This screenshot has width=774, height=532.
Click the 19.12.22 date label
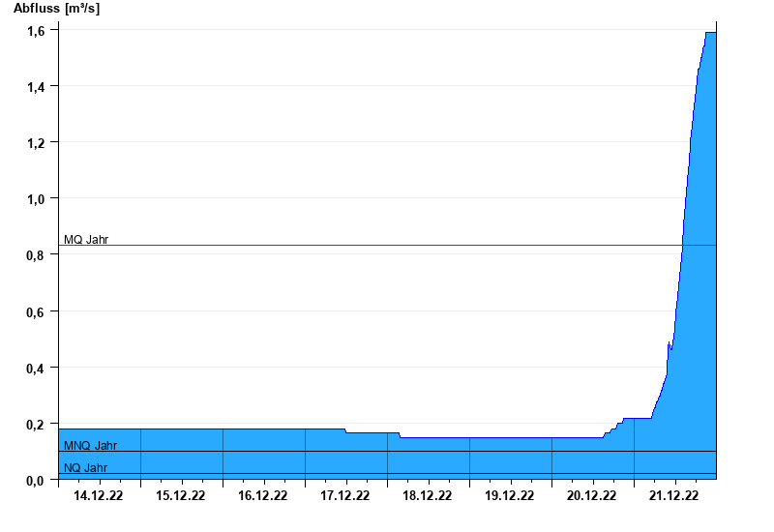click(510, 496)
